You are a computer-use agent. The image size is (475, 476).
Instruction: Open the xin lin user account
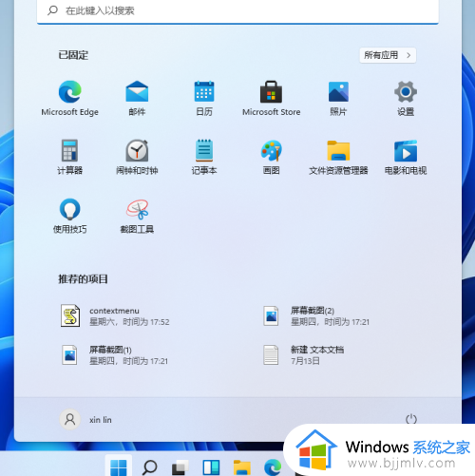[x=86, y=420]
